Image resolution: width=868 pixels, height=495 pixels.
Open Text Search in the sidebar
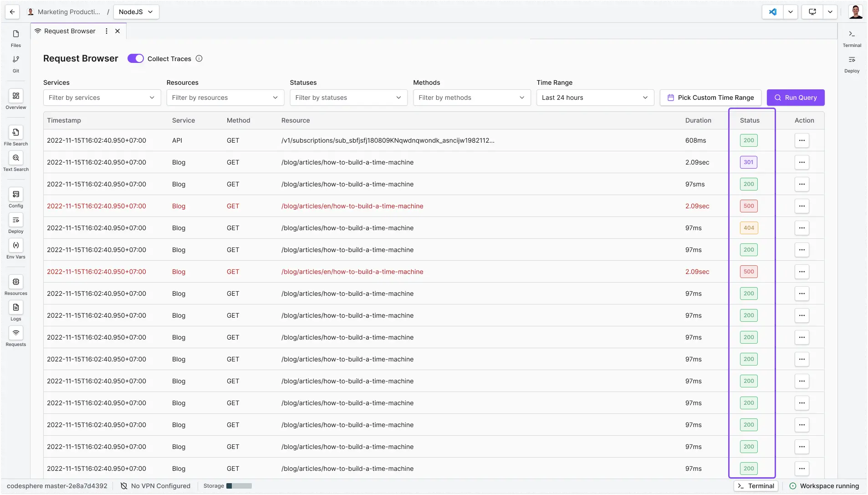[16, 161]
